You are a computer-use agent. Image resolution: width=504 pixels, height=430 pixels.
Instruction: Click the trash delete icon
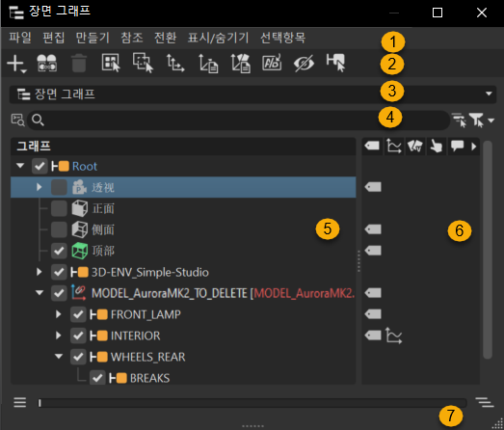pos(79,63)
